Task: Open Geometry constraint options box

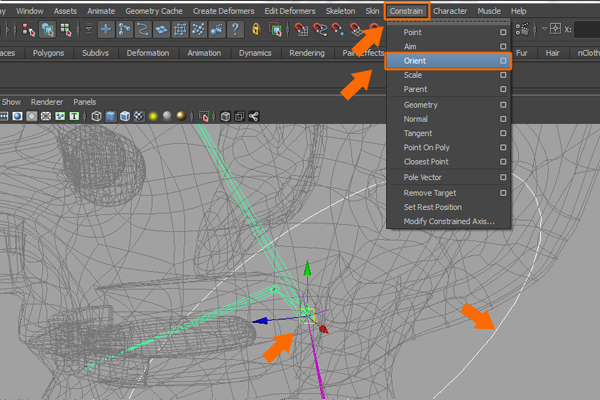Action: [x=503, y=104]
